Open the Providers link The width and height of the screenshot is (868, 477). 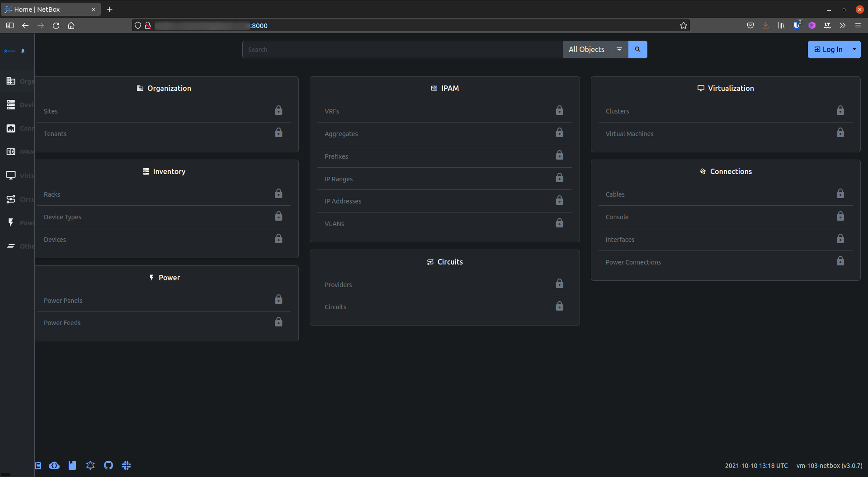pyautogui.click(x=338, y=285)
